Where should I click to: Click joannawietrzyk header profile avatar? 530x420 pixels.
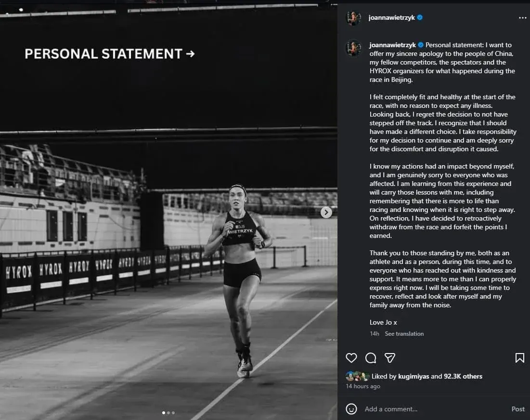click(353, 18)
